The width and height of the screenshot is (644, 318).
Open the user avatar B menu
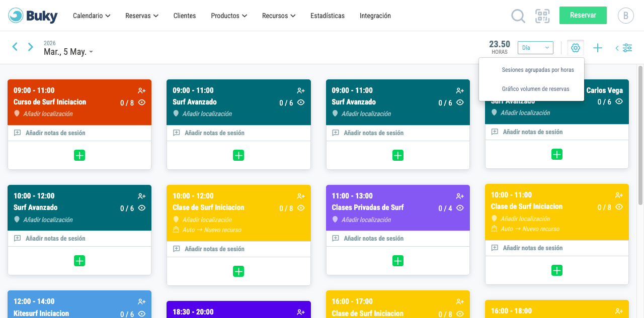point(625,16)
